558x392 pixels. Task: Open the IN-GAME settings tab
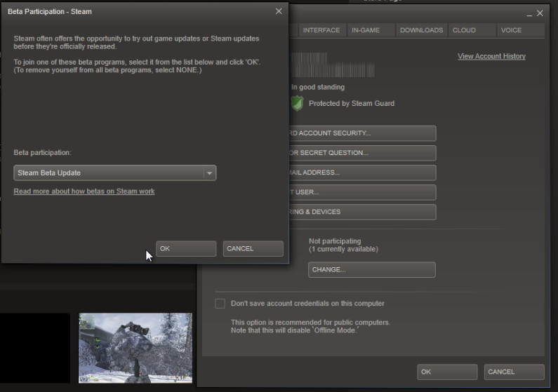click(x=365, y=30)
